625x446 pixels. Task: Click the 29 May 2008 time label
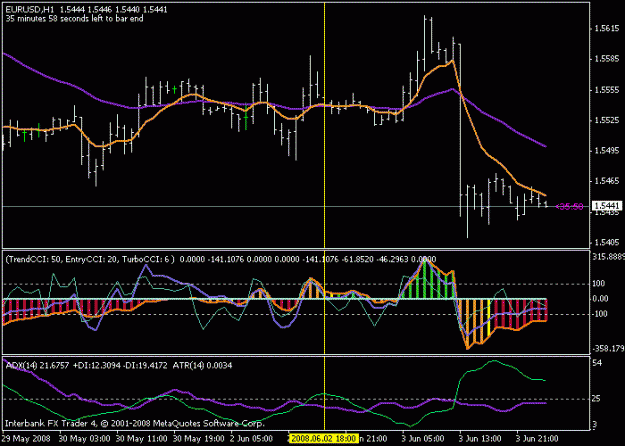27,439
